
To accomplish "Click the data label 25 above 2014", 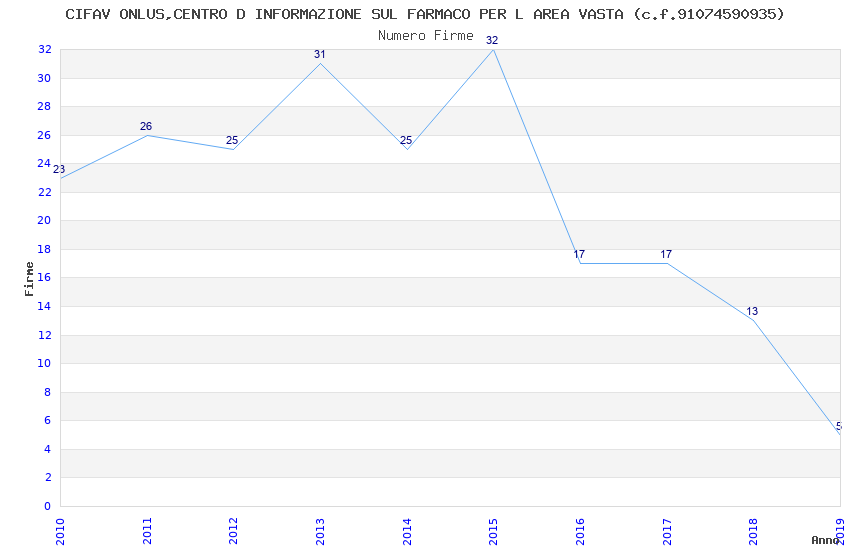I will click(x=406, y=140).
